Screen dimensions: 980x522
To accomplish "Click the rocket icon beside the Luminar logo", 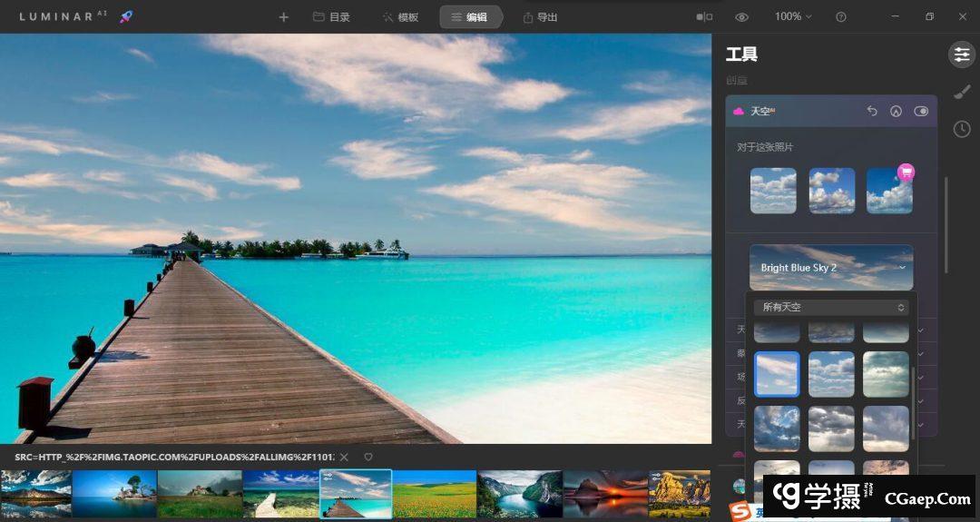I will point(127,17).
